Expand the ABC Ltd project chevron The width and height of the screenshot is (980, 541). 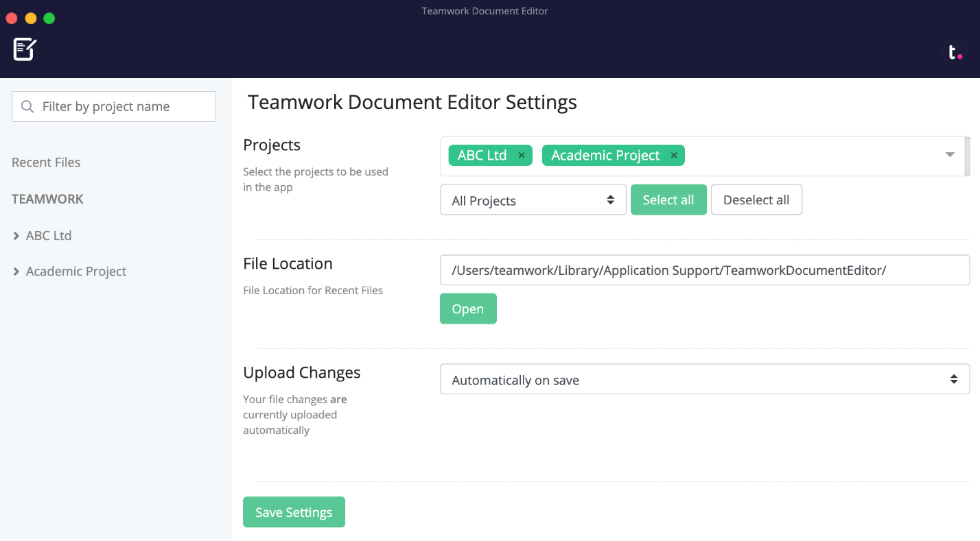(x=16, y=235)
